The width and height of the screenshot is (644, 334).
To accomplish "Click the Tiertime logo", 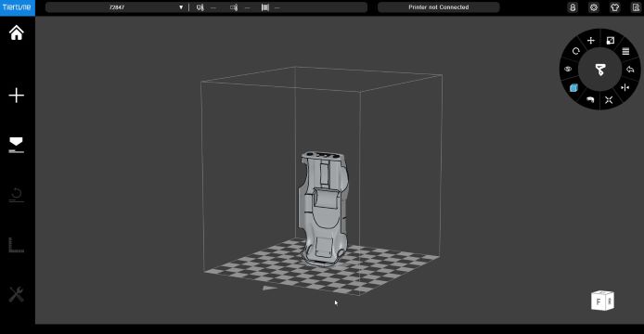I will (18, 7).
